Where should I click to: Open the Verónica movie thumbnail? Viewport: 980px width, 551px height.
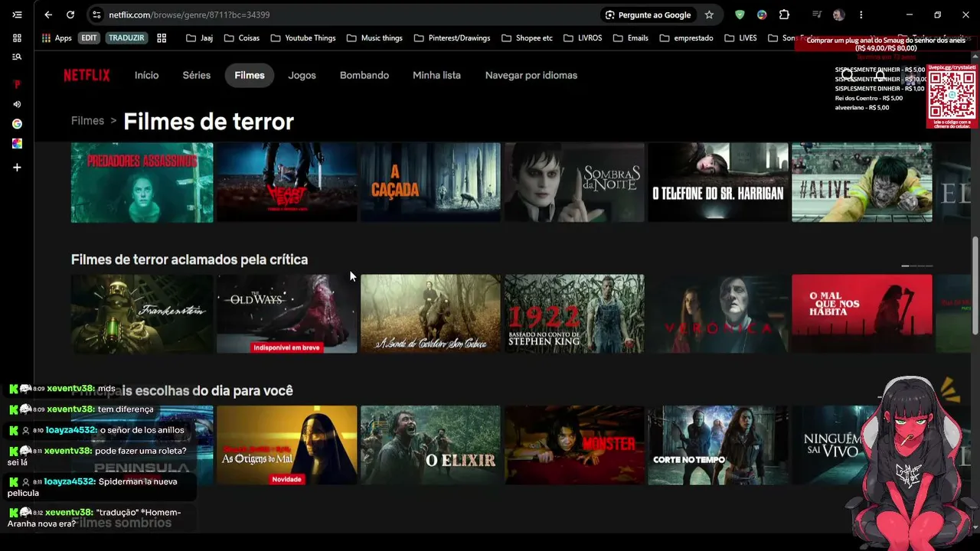point(718,314)
